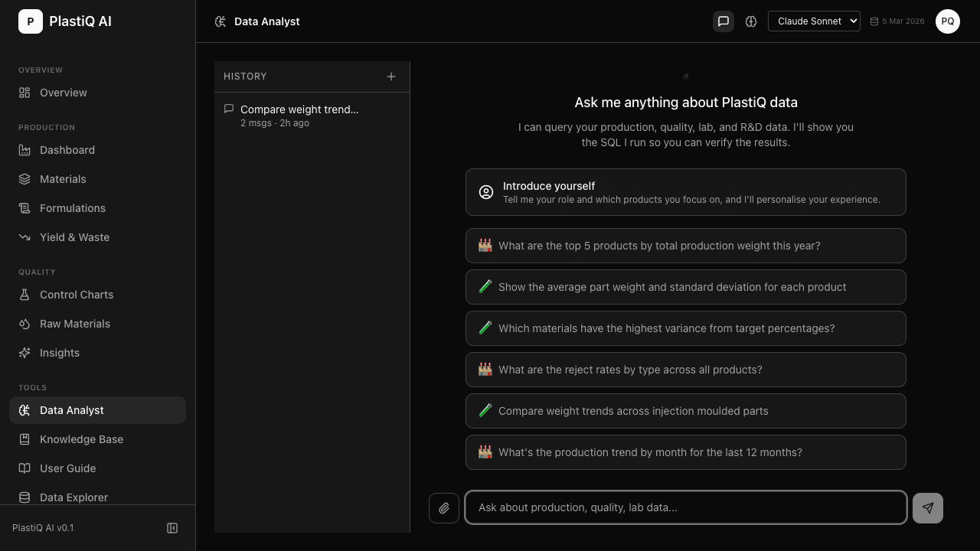980x551 pixels.
Task: Start a new chat with the plus icon
Action: click(x=391, y=77)
